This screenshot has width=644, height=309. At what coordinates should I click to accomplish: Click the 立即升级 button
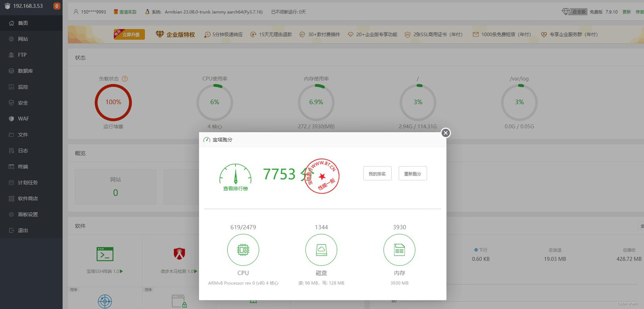pyautogui.click(x=129, y=35)
